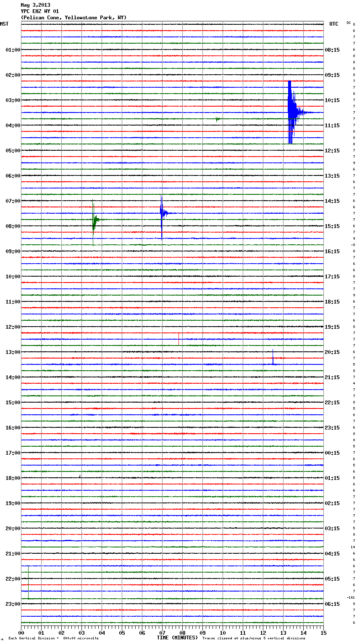Click the green seismic event after 07:00 MST
The width and height of the screenshot is (357, 644).
click(95, 220)
